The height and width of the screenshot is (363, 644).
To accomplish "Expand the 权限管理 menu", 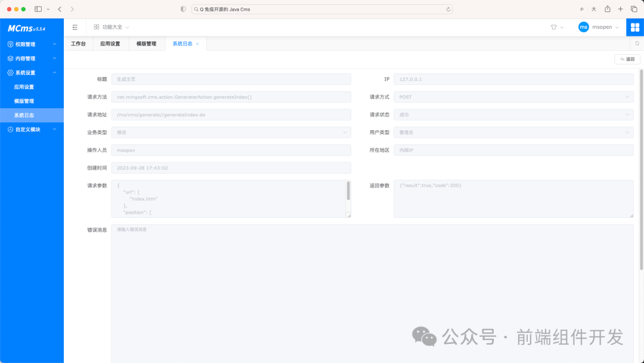I will (55, 44).
